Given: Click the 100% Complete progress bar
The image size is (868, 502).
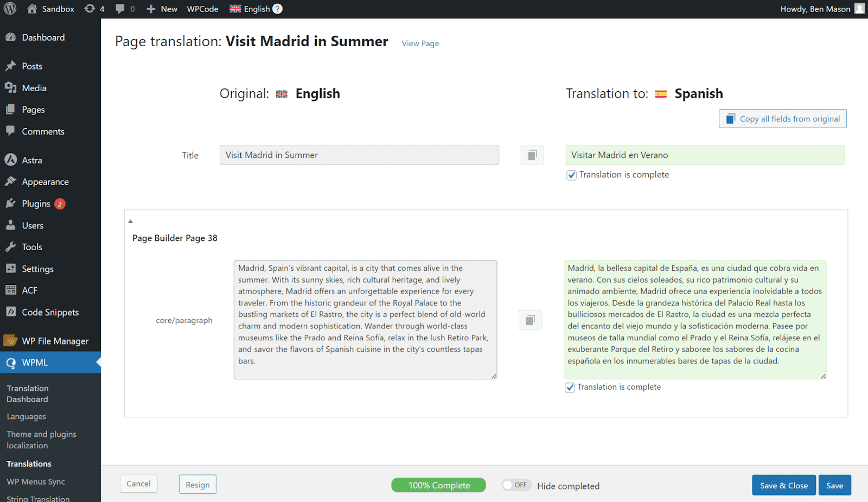Looking at the screenshot, I should click(x=438, y=485).
